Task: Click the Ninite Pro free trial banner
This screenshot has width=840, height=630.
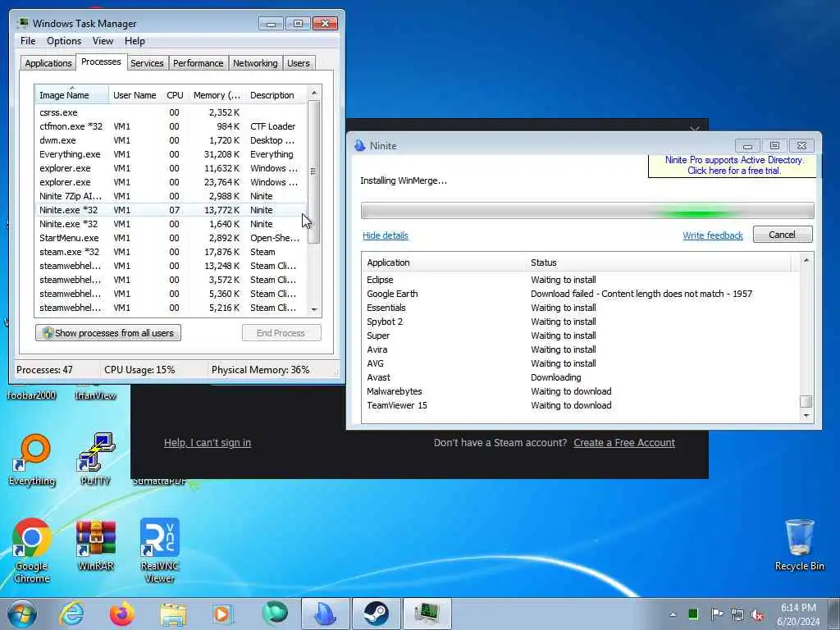Action: click(x=733, y=166)
